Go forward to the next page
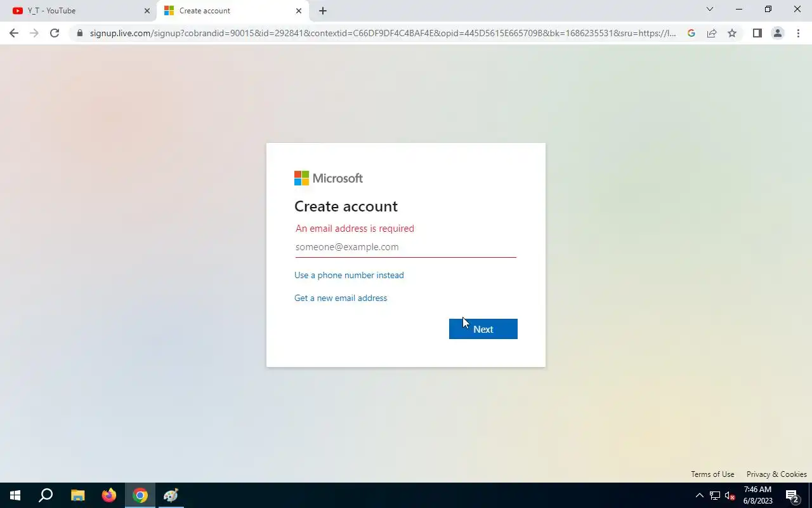Screen dimensions: 812x508 pyautogui.click(x=34, y=33)
